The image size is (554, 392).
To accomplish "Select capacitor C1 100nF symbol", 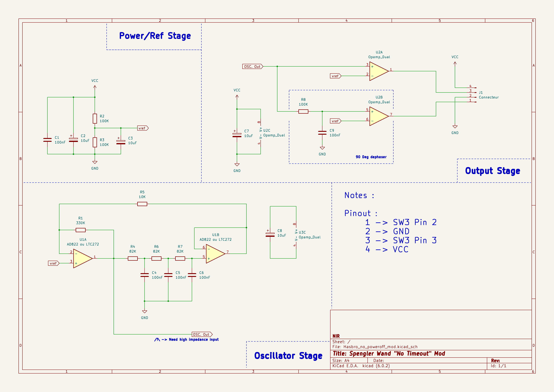I will point(47,140).
